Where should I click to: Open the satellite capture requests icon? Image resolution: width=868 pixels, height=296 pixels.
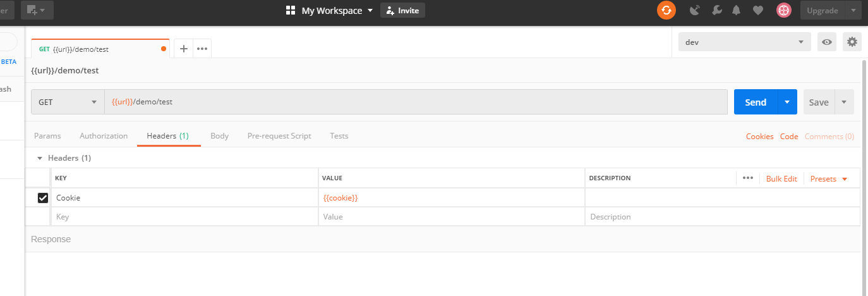pos(696,10)
